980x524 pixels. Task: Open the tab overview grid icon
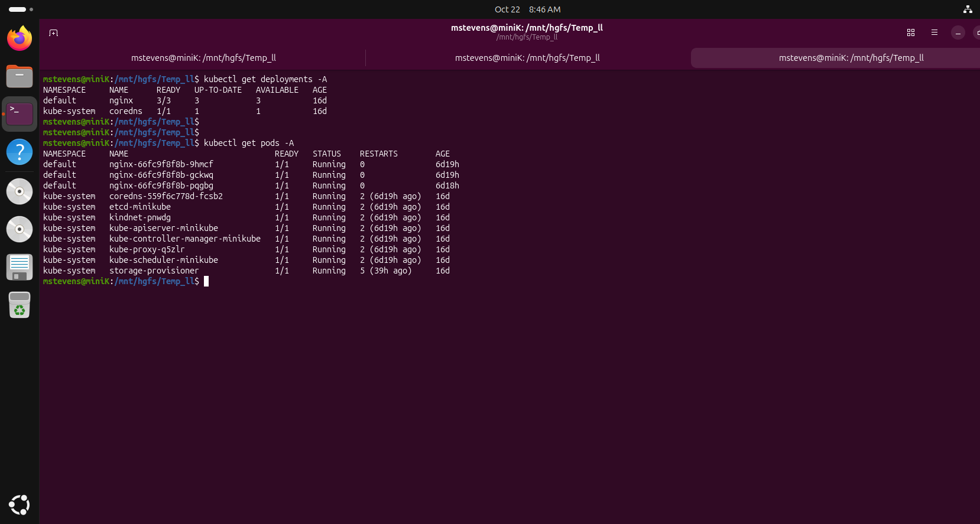[x=911, y=32]
